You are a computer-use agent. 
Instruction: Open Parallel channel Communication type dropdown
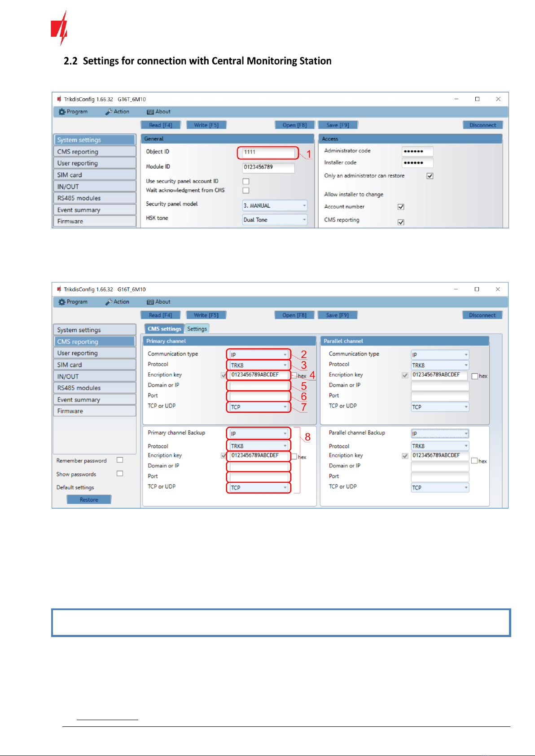click(440, 354)
